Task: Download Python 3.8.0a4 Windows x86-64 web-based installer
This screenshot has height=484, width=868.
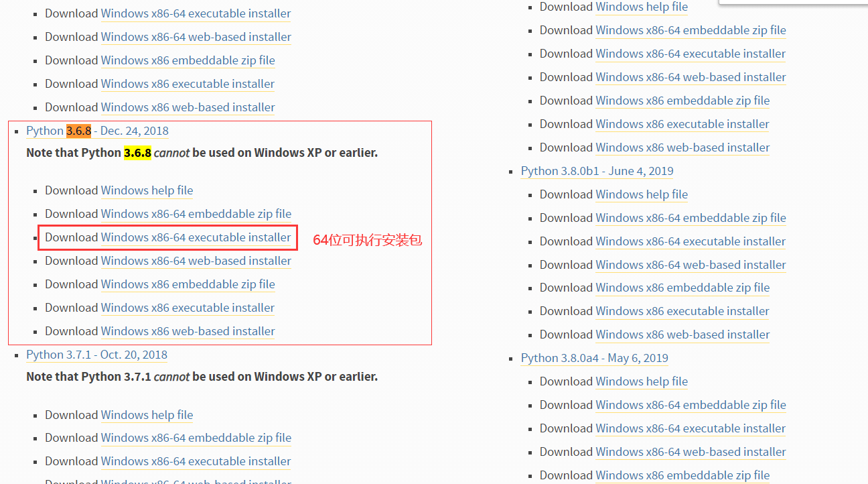Action: pyautogui.click(x=691, y=452)
